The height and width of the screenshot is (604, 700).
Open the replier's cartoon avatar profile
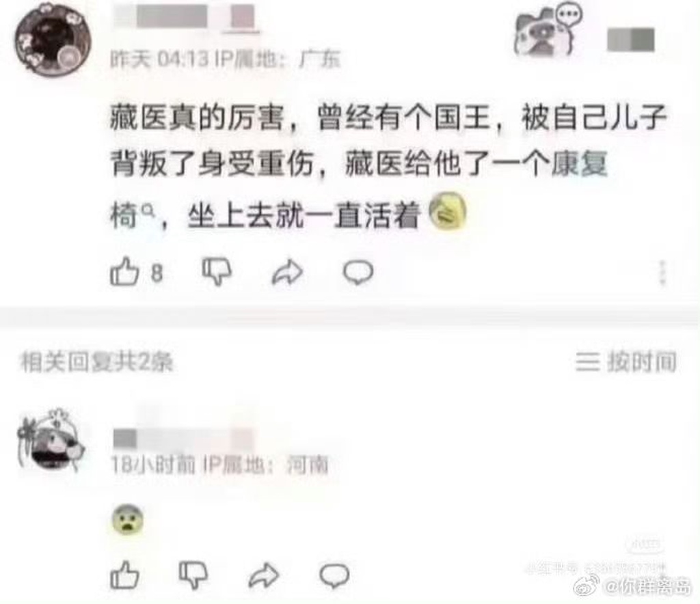click(51, 441)
